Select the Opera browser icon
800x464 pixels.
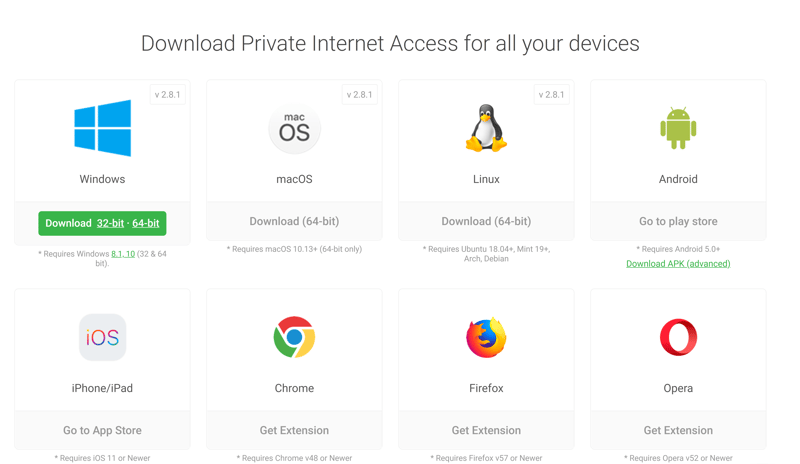click(x=678, y=337)
